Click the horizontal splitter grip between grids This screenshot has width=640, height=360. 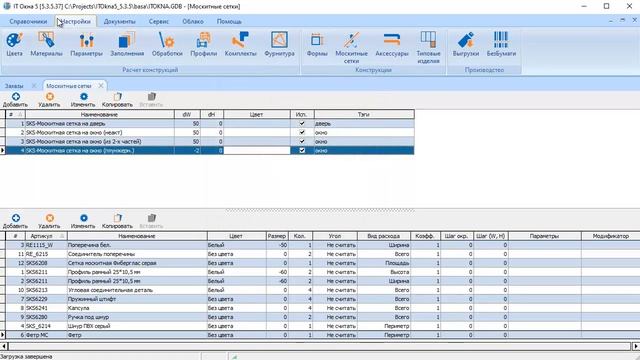(x=320, y=210)
